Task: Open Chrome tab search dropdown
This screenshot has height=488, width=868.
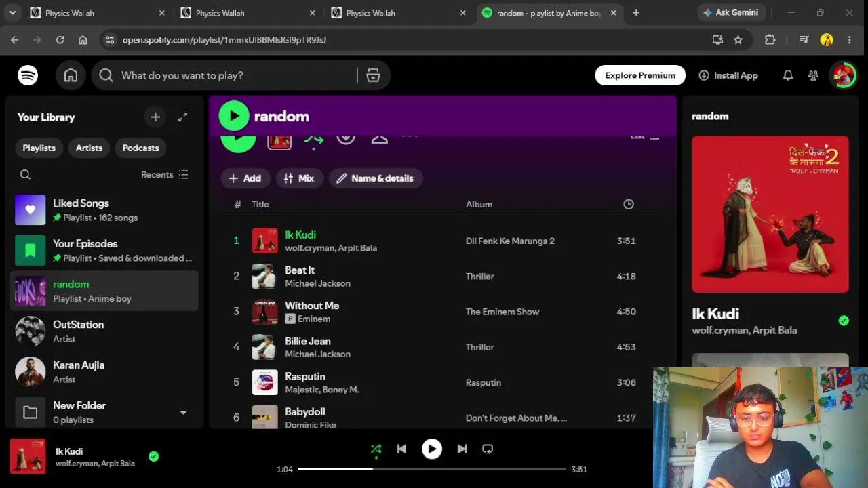Action: (x=12, y=13)
